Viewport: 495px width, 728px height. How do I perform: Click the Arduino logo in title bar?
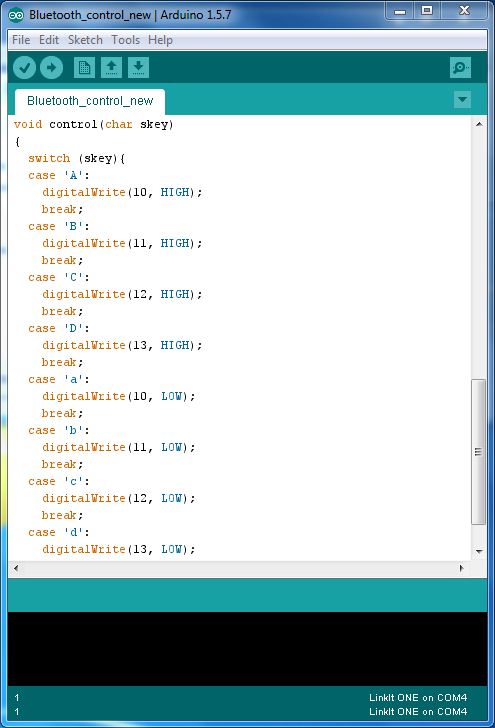click(16, 15)
